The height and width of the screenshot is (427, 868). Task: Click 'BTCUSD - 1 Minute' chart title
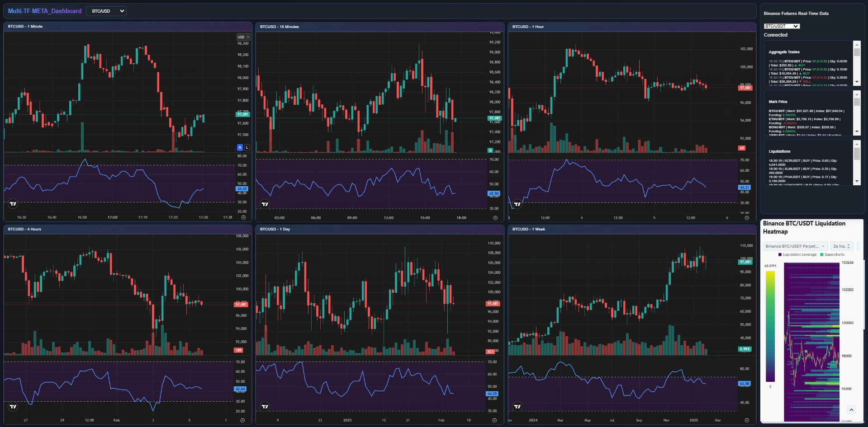coord(25,26)
